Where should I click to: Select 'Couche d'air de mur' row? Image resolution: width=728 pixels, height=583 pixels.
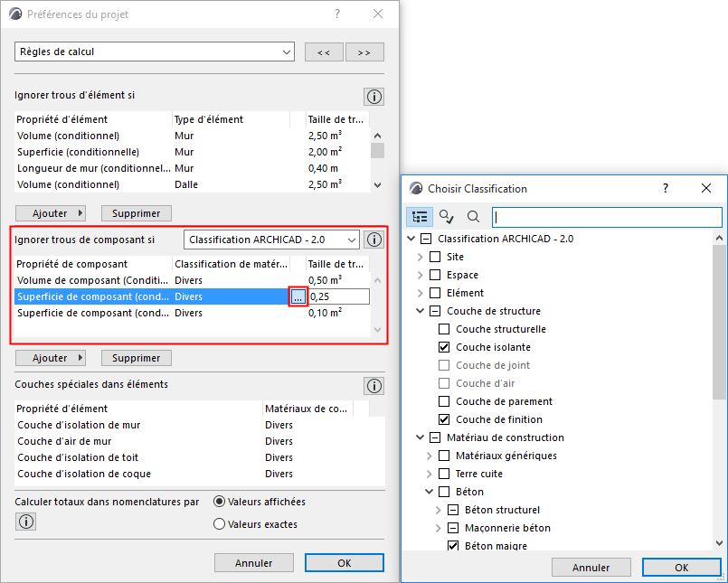tap(200, 441)
